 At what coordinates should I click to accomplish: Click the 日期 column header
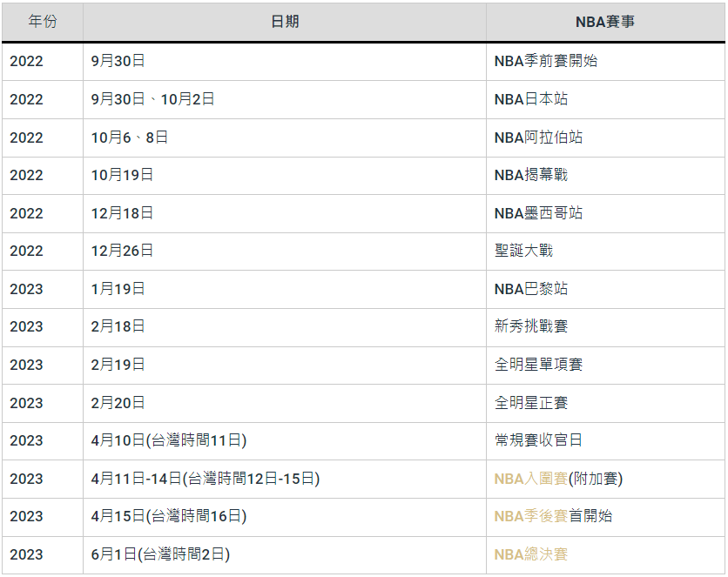point(284,22)
